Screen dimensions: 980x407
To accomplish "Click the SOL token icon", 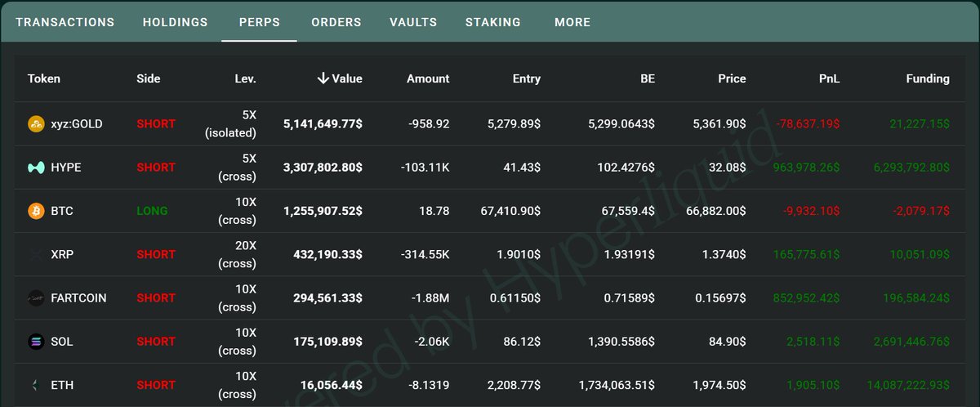I will pos(36,342).
